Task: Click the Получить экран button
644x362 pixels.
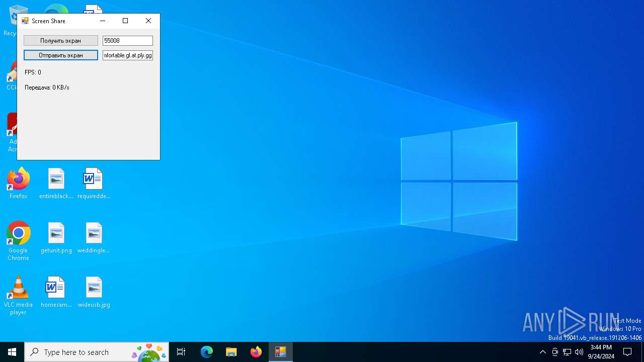Action: (x=60, y=41)
